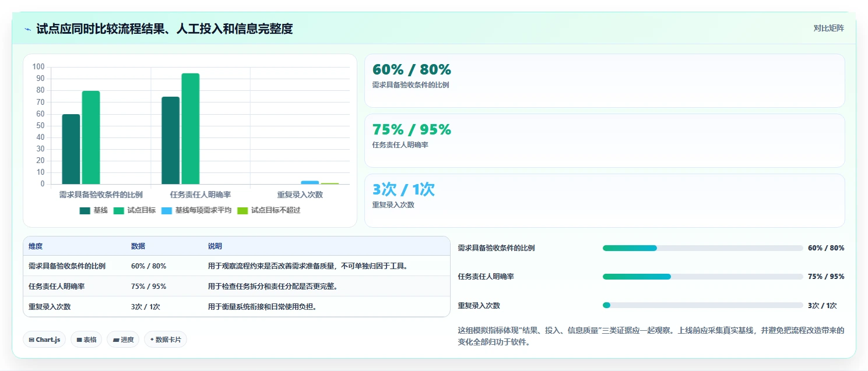Click the Chart.js tag

click(x=44, y=340)
